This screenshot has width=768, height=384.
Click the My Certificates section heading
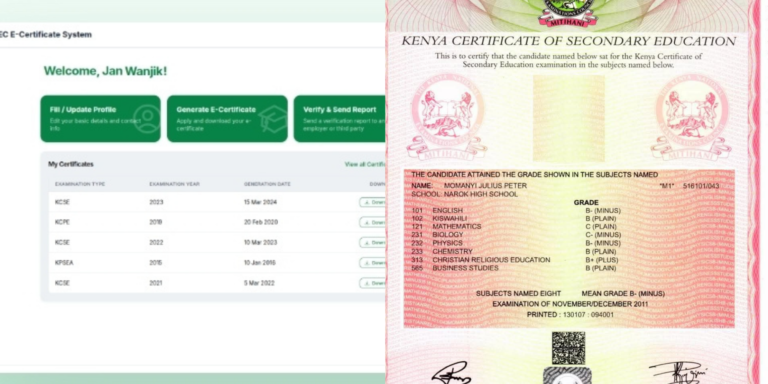tap(71, 165)
